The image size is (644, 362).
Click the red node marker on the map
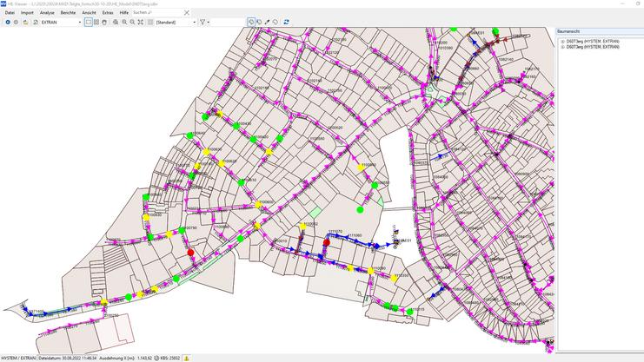click(x=190, y=252)
